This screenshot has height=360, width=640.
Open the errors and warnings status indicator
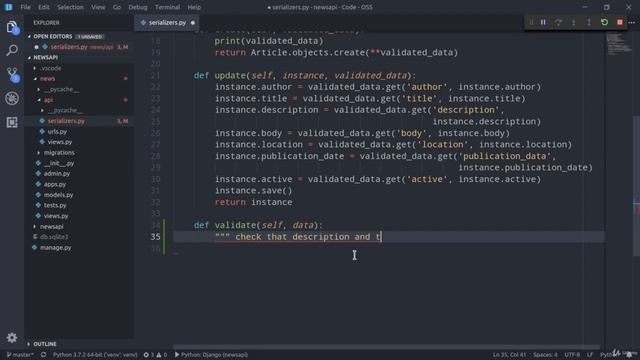155,355
